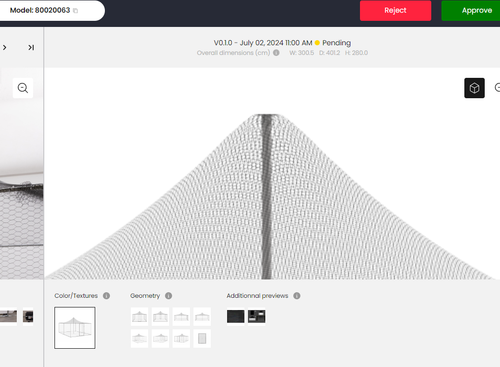Open second Geometry thumbnail in top row
Screen dimensions: 500x367
160,317
